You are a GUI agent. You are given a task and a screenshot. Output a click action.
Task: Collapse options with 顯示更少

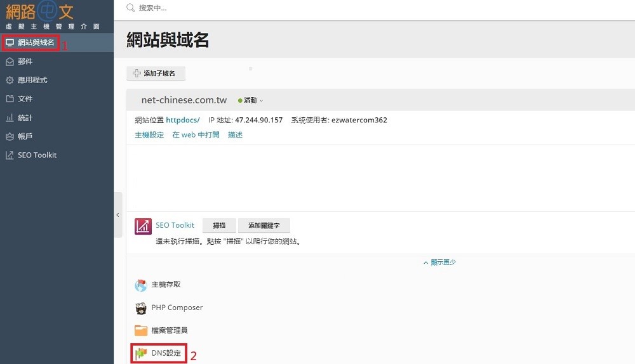point(439,262)
